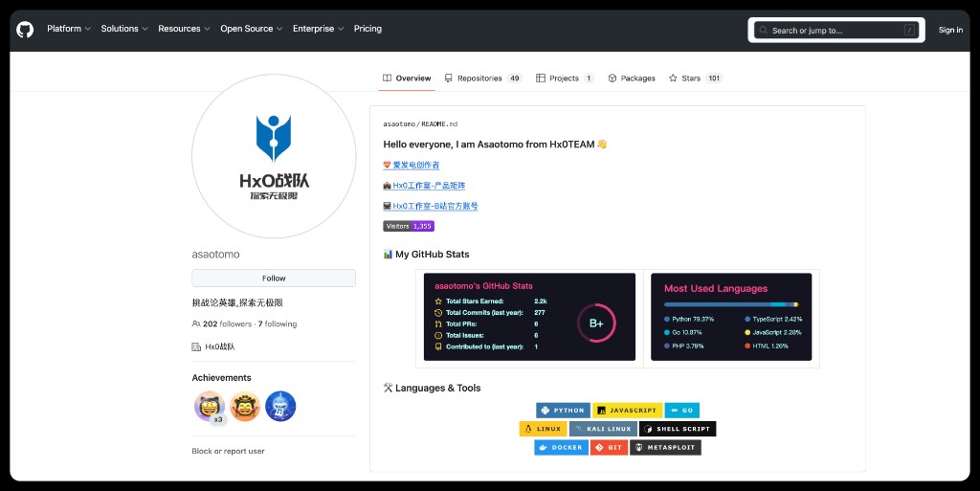980x491 pixels.
Task: Click the Python badge
Action: tap(563, 411)
